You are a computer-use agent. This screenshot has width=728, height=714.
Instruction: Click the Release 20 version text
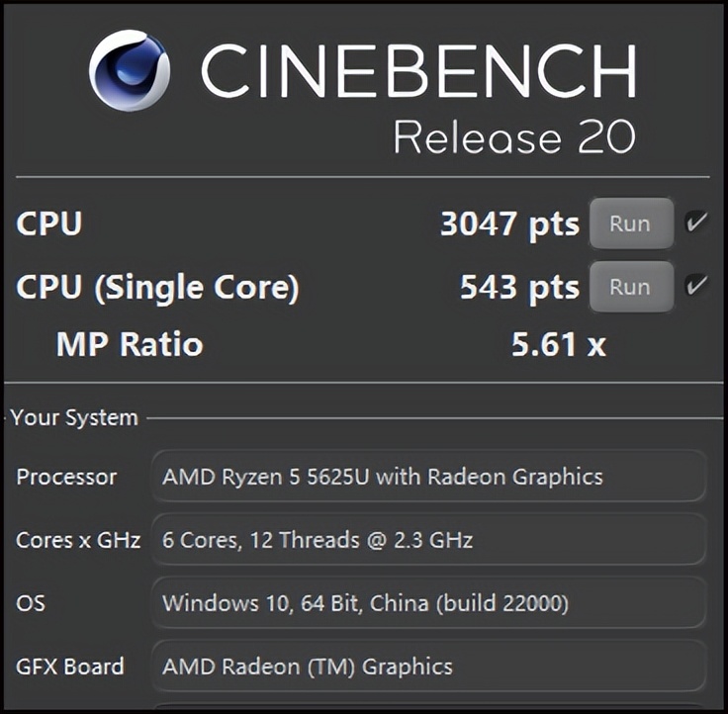pyautogui.click(x=513, y=137)
